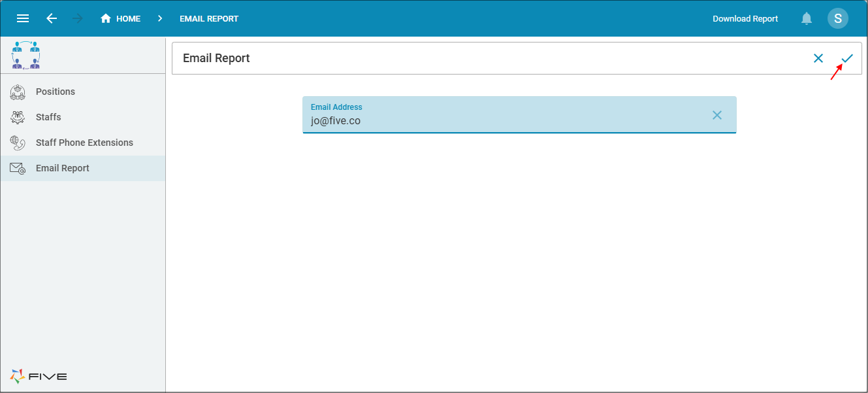The width and height of the screenshot is (868, 393).
Task: Click into the Email Address input
Action: (x=503, y=121)
